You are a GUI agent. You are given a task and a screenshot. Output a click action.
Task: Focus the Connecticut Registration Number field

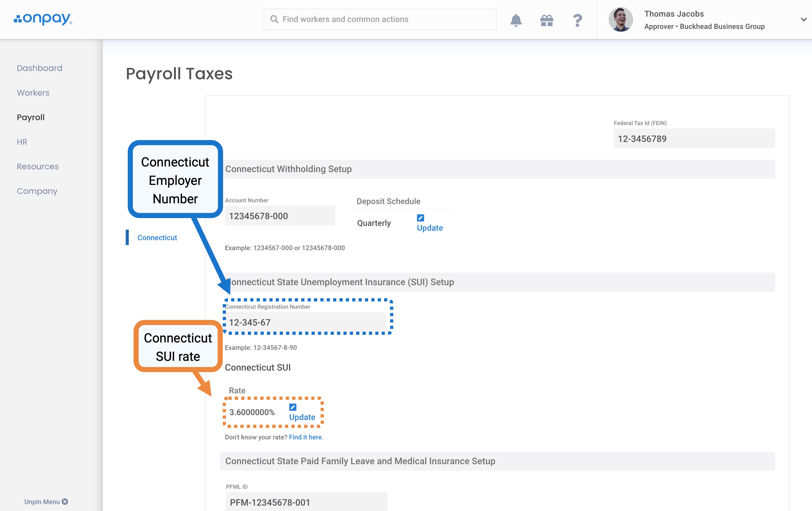[305, 322]
